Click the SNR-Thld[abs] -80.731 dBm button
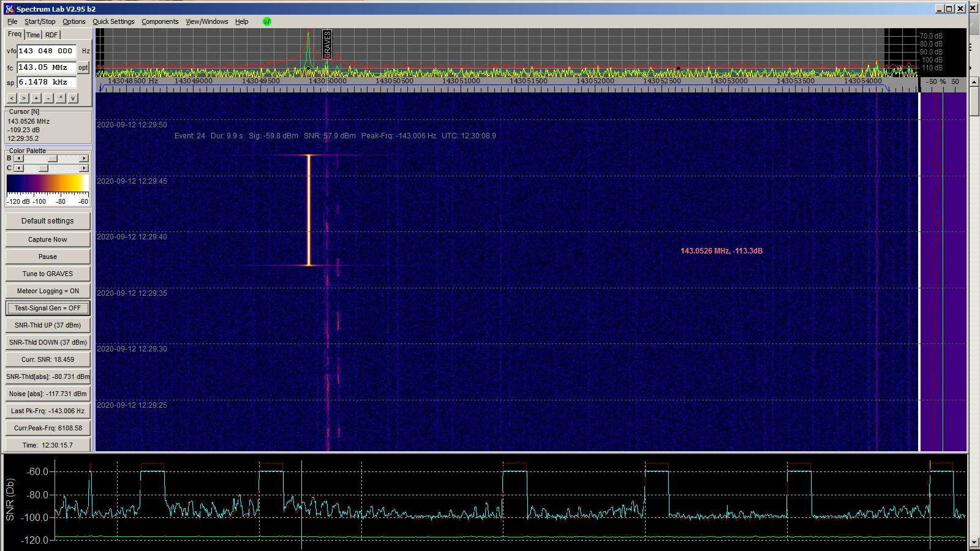This screenshot has height=551, width=980. (48, 377)
